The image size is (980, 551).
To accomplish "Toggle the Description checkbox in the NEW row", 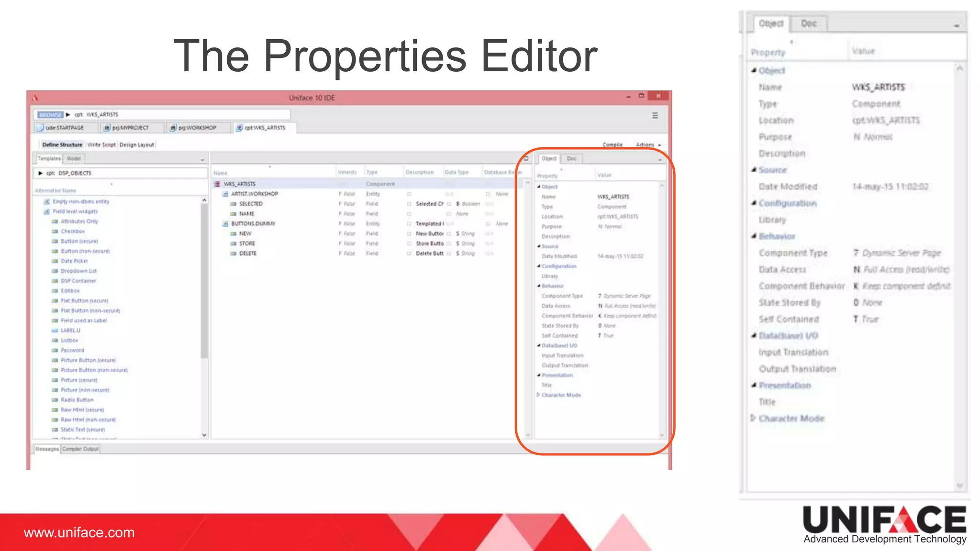I will [x=409, y=233].
